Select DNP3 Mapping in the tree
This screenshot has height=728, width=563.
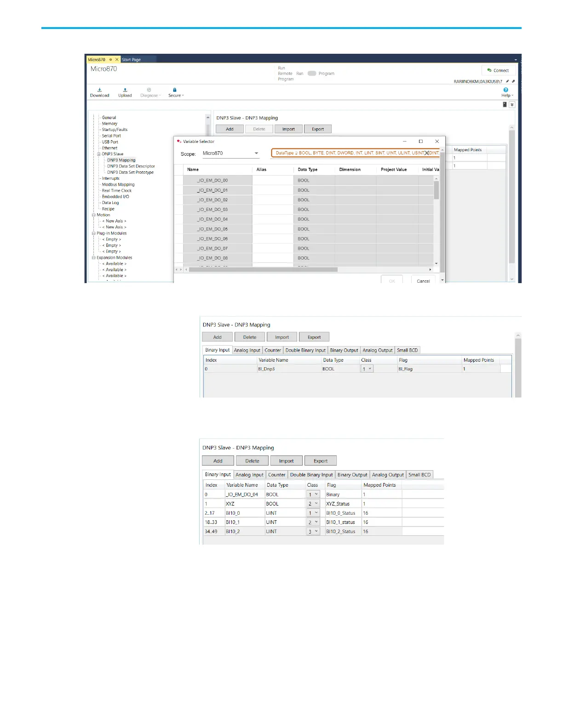(x=121, y=160)
